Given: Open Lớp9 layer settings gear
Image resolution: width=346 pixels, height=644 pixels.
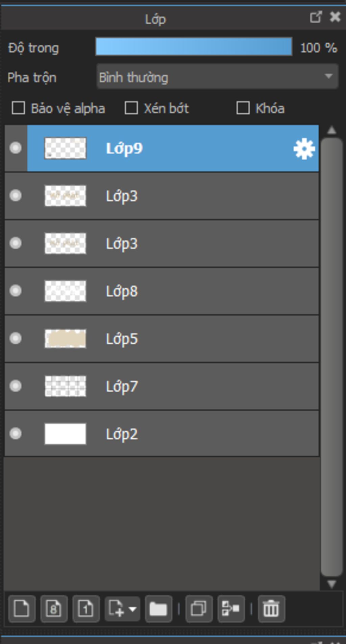Looking at the screenshot, I should [304, 148].
